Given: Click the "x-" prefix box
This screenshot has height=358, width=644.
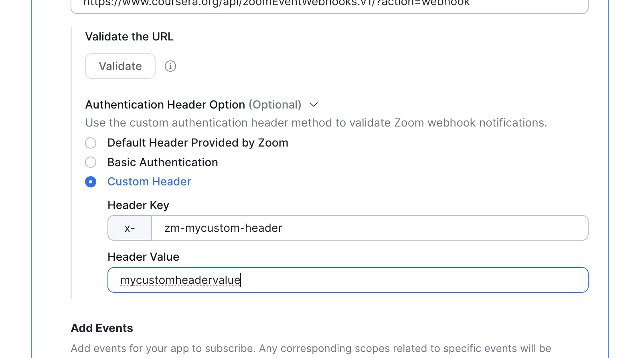Looking at the screenshot, I should point(130,228).
